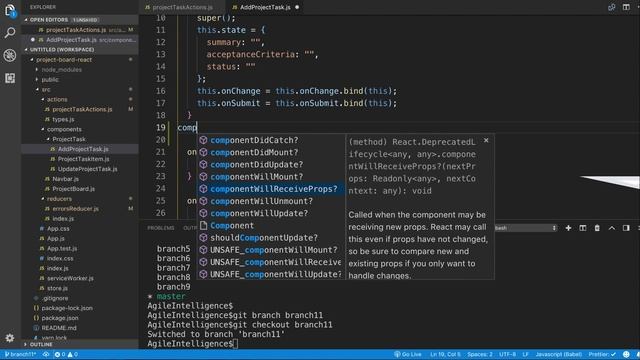Change indentation via Spaces: 2
The width and height of the screenshot is (640, 360).
point(480,354)
